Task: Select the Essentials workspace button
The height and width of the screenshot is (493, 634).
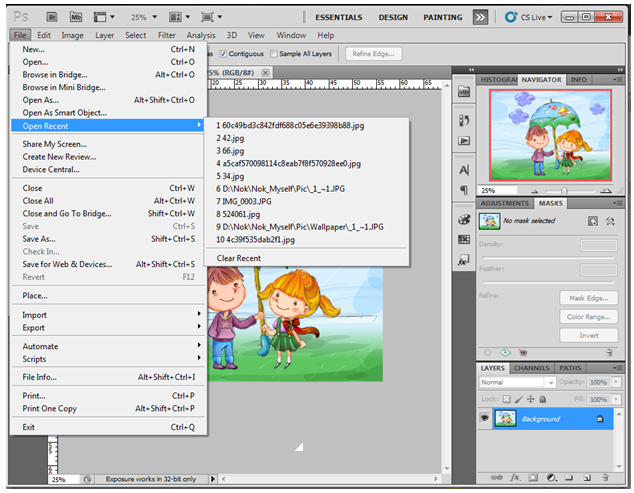Action: click(x=339, y=17)
